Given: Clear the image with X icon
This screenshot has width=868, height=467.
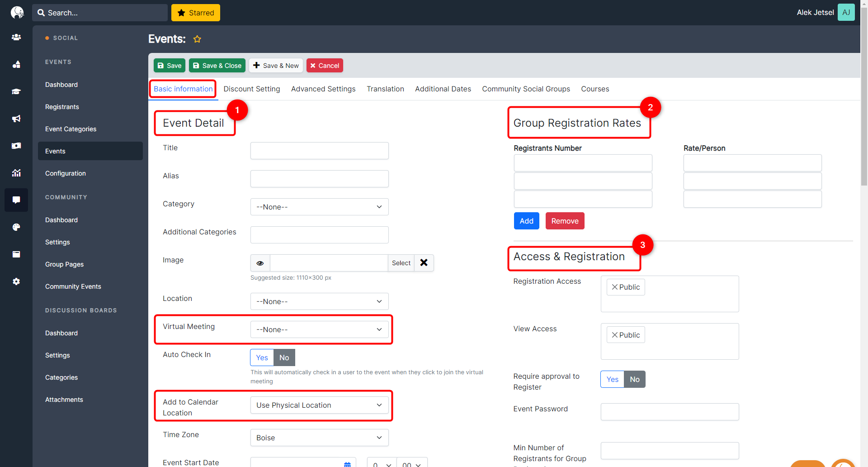Looking at the screenshot, I should click(424, 263).
